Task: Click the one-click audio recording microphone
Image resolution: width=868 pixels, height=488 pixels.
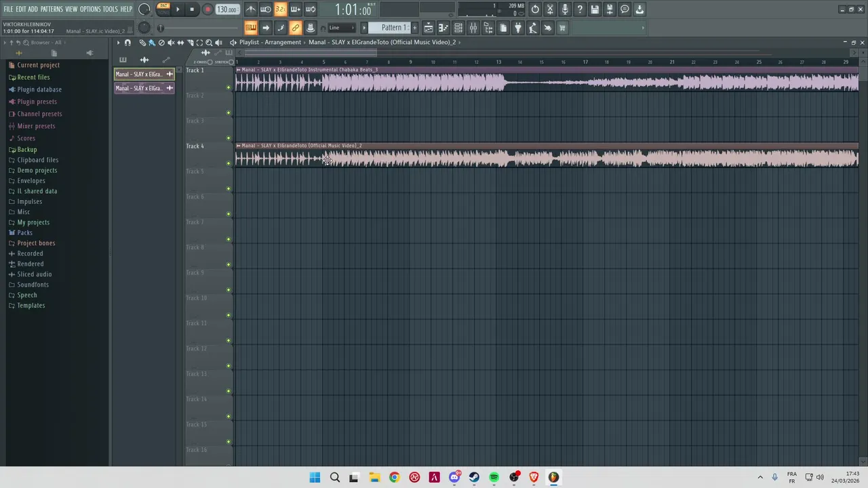Action: tap(565, 9)
